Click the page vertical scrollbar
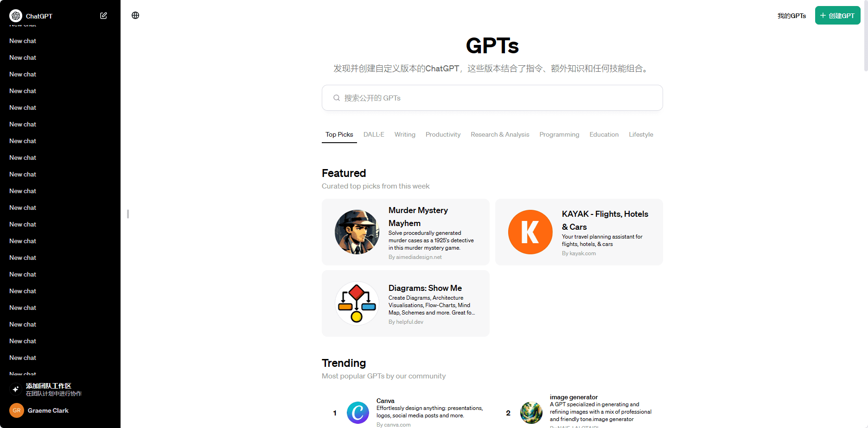The width and height of the screenshot is (868, 428). click(x=866, y=36)
